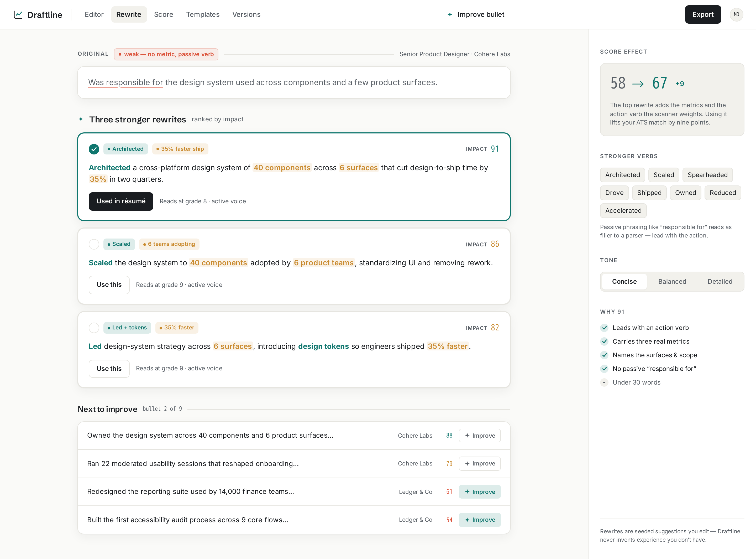Pick the Owned verb chip

coord(685,193)
